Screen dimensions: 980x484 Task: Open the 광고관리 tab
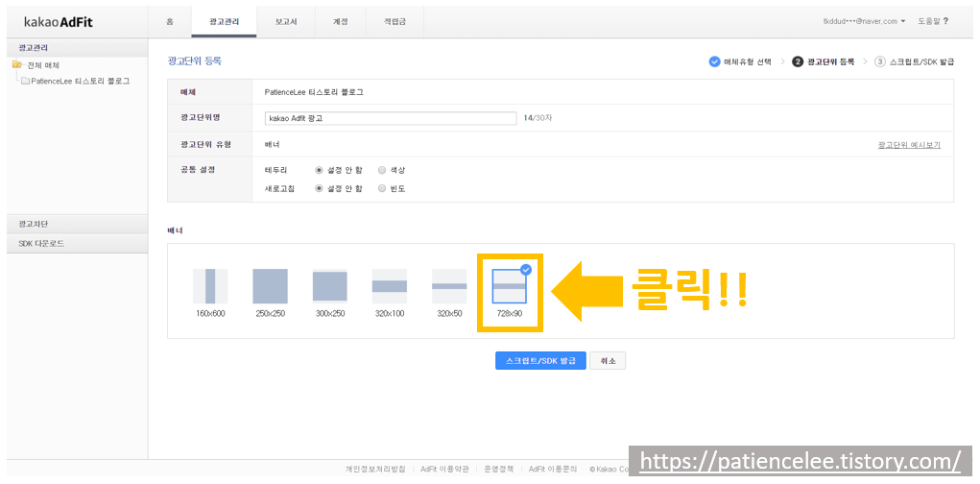point(224,22)
